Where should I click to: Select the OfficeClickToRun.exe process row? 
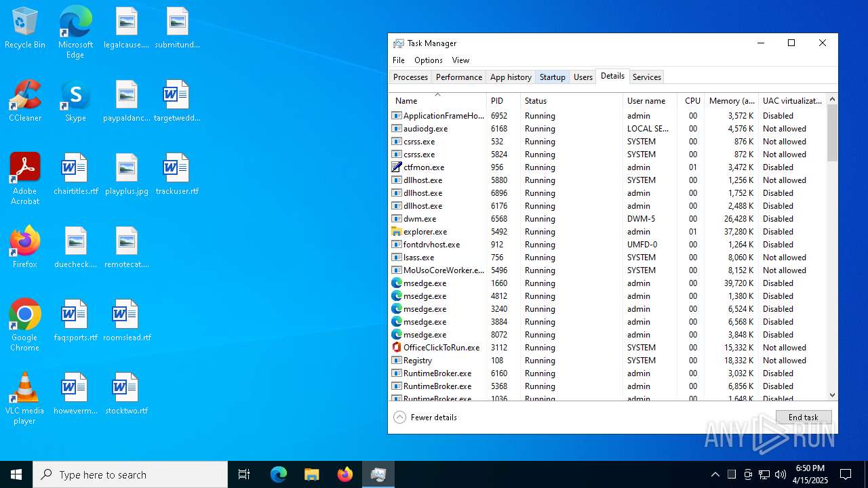click(x=608, y=348)
